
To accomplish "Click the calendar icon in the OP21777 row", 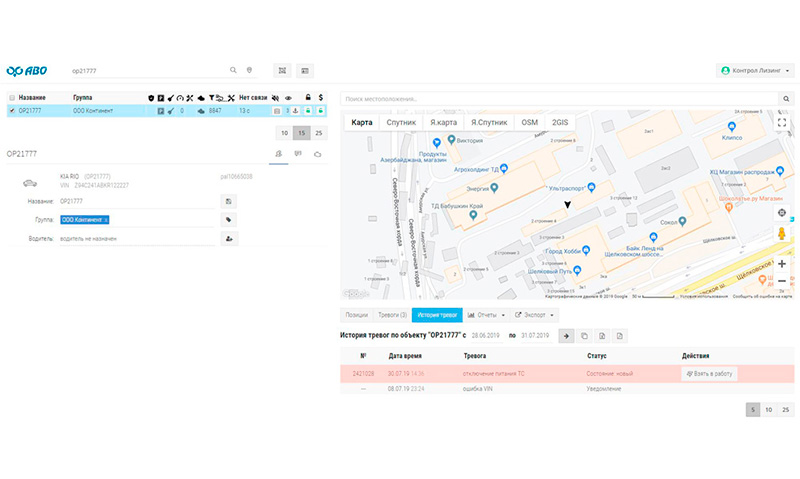I will (x=277, y=111).
